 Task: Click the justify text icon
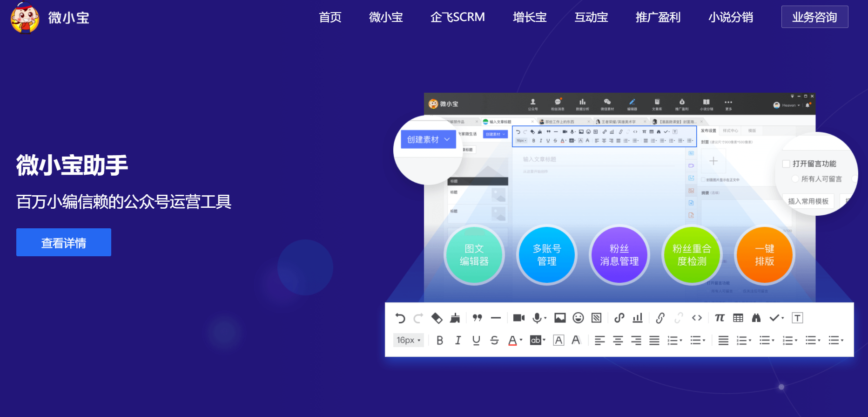point(654,341)
